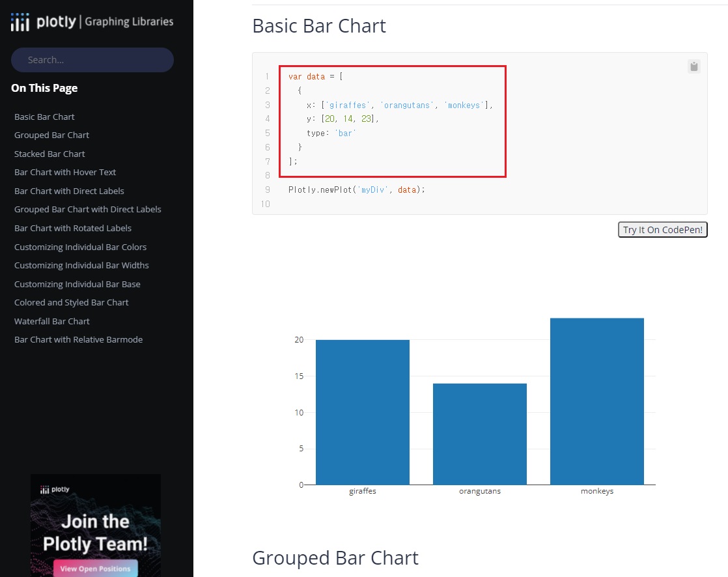Click the Plotly logo icon

click(20, 22)
